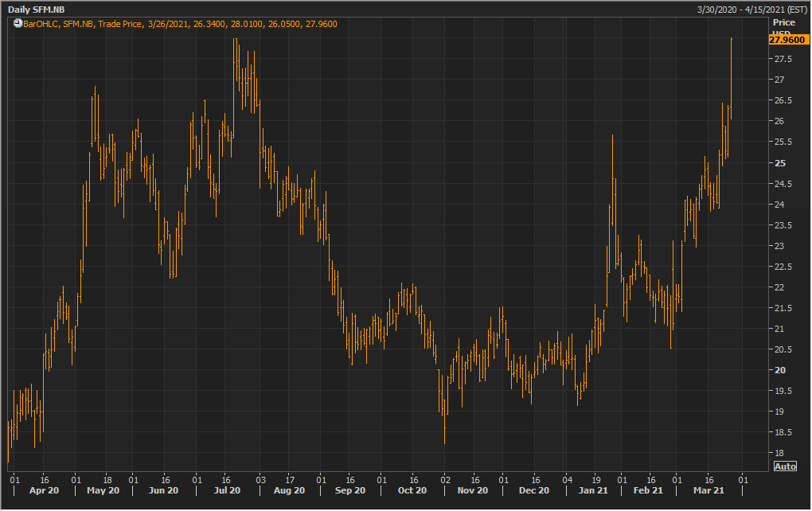
Task: Click the 21 price axis value
Action: tap(779, 329)
